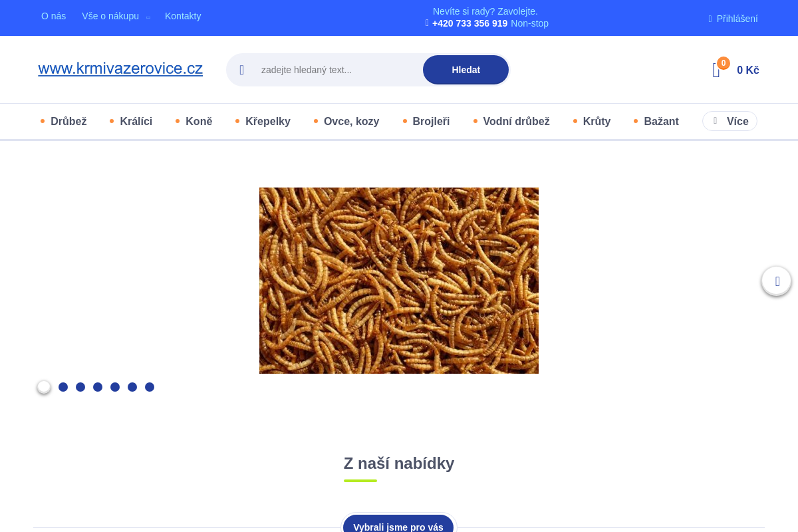
Task: Click the shopping cart icon
Action: coord(716,70)
